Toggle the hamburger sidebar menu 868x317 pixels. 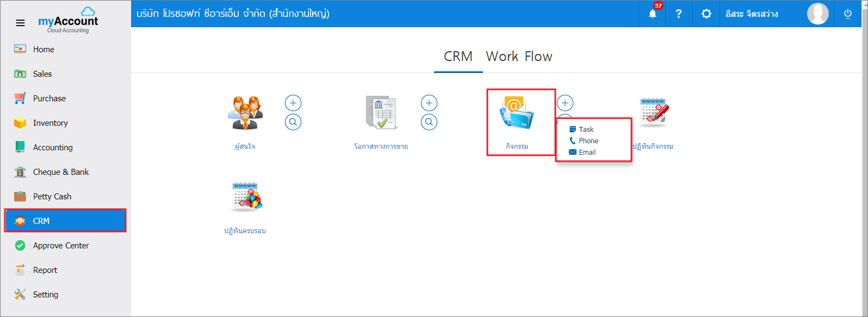point(20,23)
